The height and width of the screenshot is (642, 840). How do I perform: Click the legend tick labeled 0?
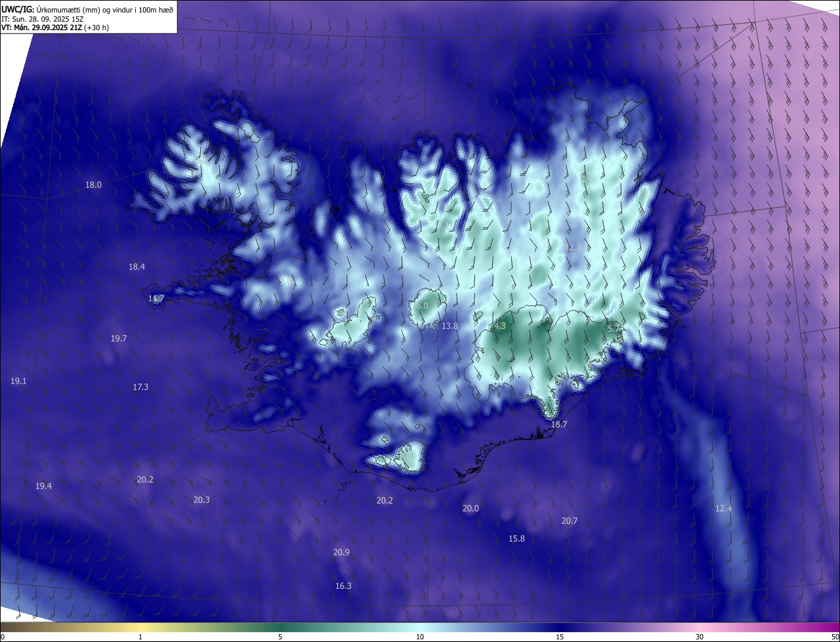(3, 637)
